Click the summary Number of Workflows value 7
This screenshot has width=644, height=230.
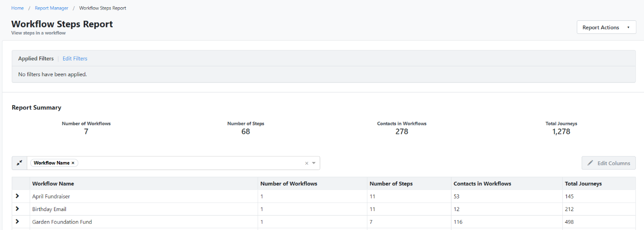[x=86, y=132]
